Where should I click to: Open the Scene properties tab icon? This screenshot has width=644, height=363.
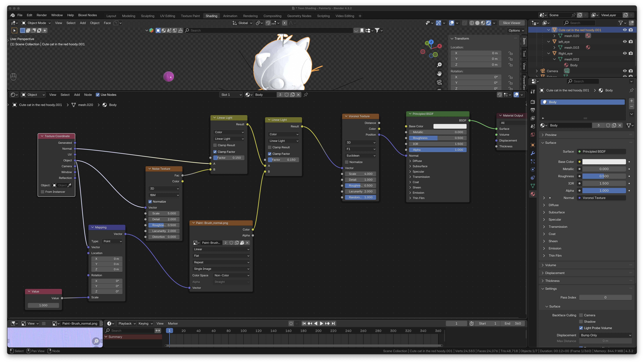click(533, 126)
